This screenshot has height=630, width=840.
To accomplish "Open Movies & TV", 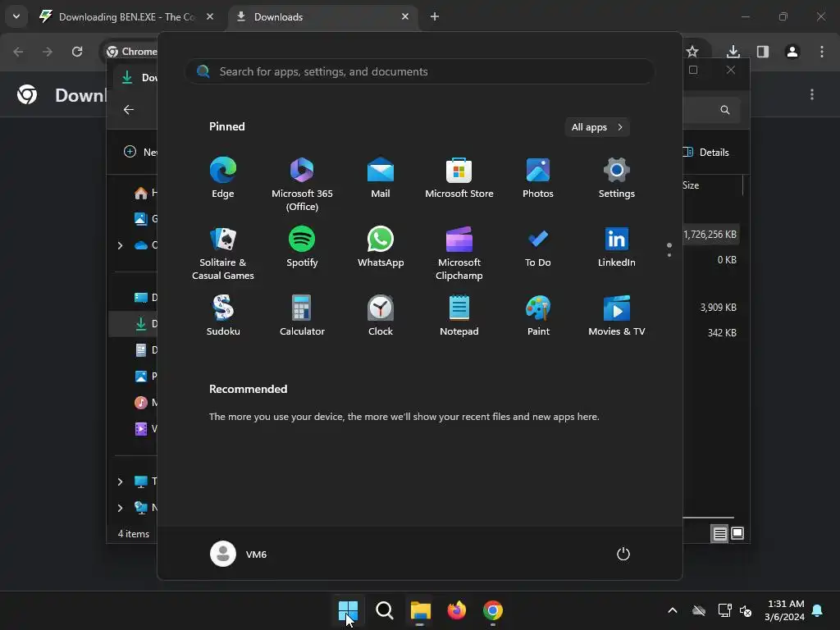I will coord(617,316).
